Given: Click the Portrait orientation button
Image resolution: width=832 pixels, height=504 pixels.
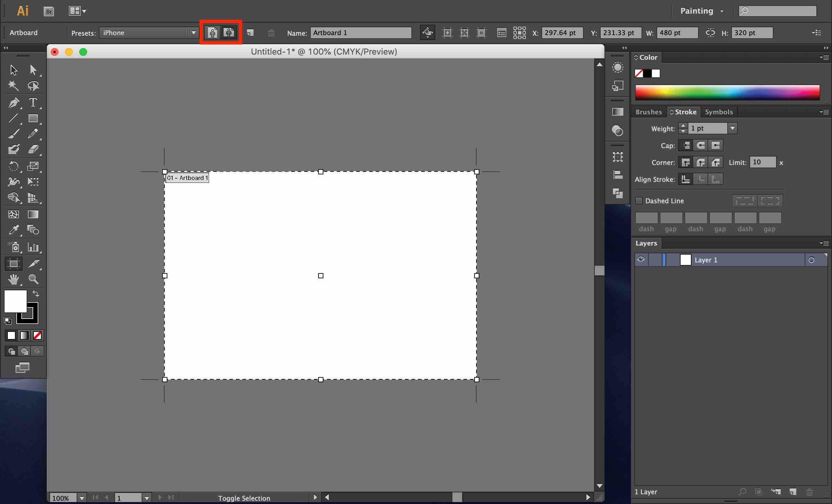Looking at the screenshot, I should coord(213,33).
